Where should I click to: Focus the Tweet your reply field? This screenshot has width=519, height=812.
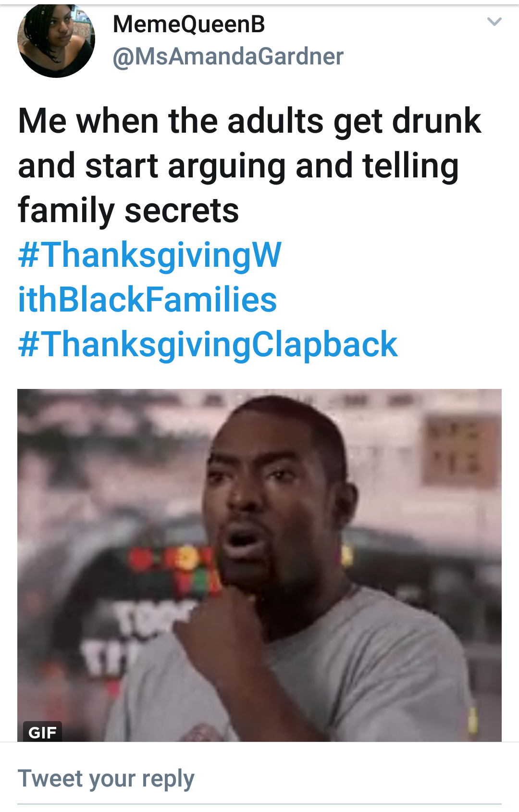[x=259, y=779]
